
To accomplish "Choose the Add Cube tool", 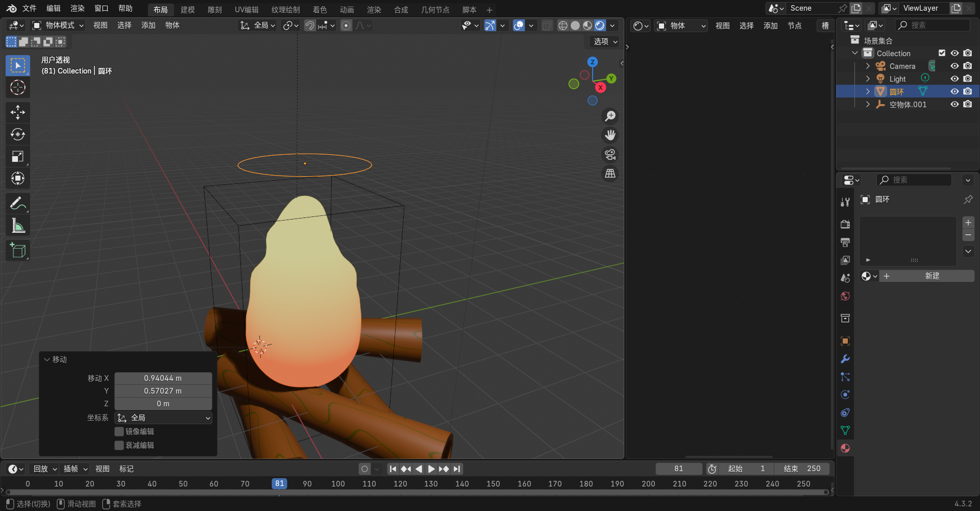I will pyautogui.click(x=18, y=251).
